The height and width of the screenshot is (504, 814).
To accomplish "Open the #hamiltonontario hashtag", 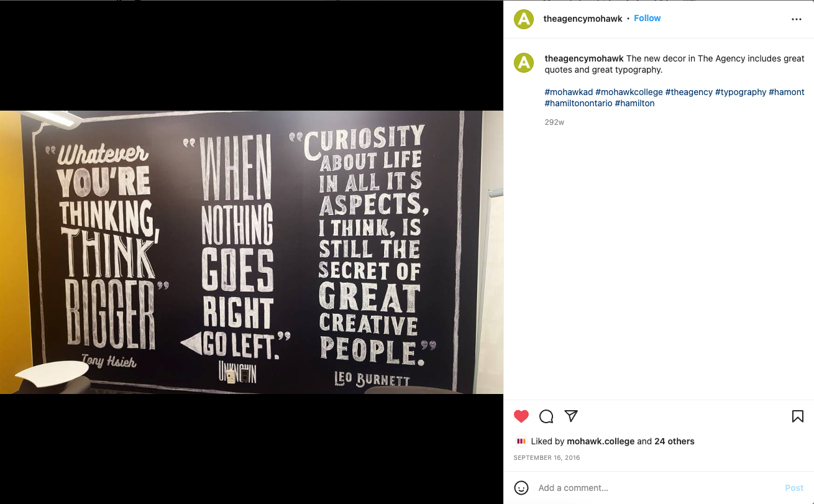I will (x=578, y=103).
